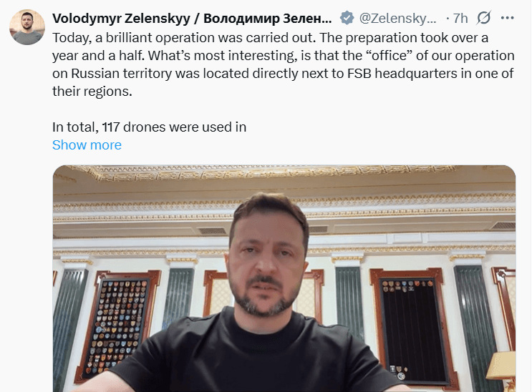Click the line "In total, 117 drones were used in"
The image size is (532, 392).
pyautogui.click(x=149, y=127)
